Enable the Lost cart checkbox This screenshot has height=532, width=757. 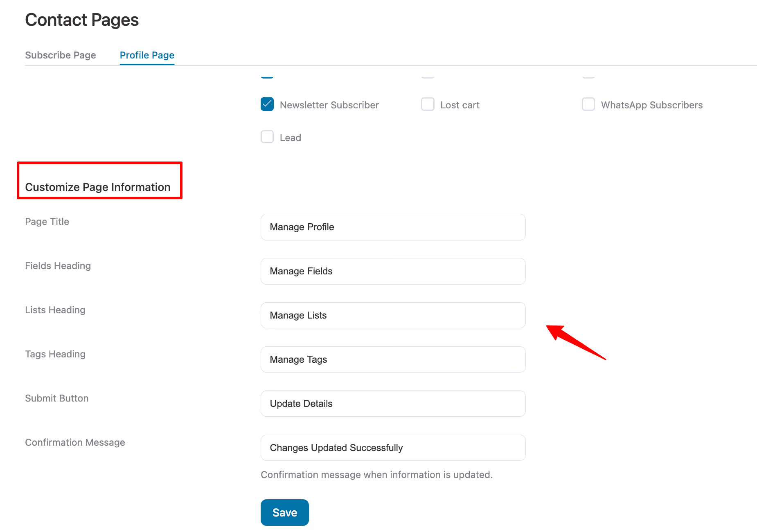(x=428, y=105)
